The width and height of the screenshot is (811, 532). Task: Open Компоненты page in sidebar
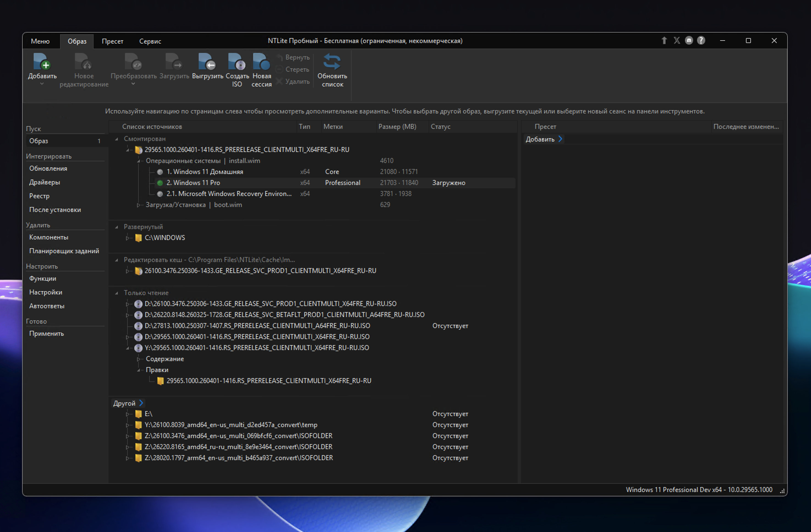(x=49, y=237)
